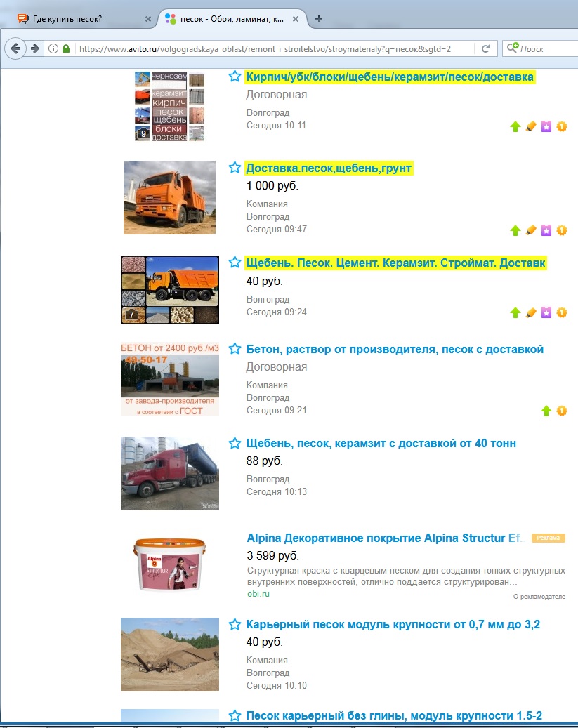Click the browser forward arrow button
The image size is (578, 728).
click(x=35, y=48)
